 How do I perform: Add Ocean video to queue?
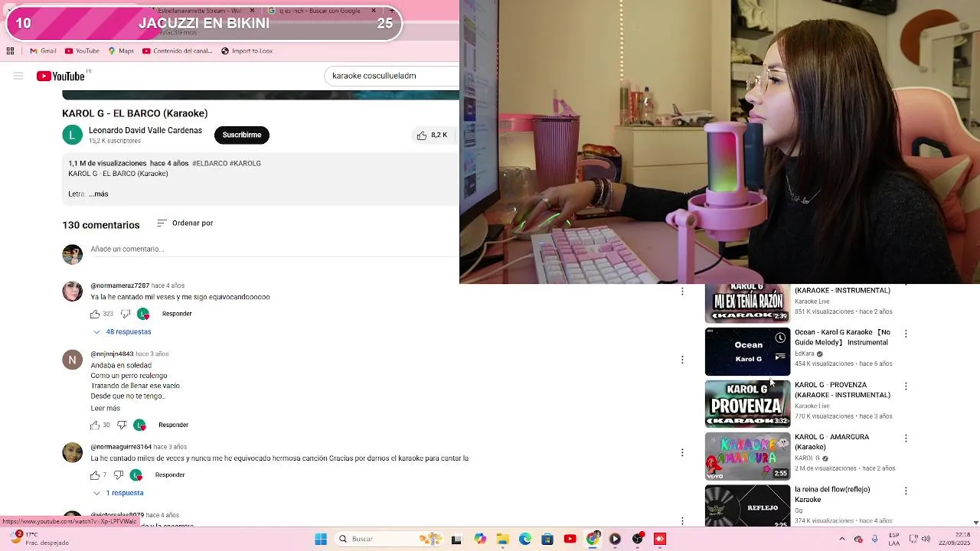(780, 356)
